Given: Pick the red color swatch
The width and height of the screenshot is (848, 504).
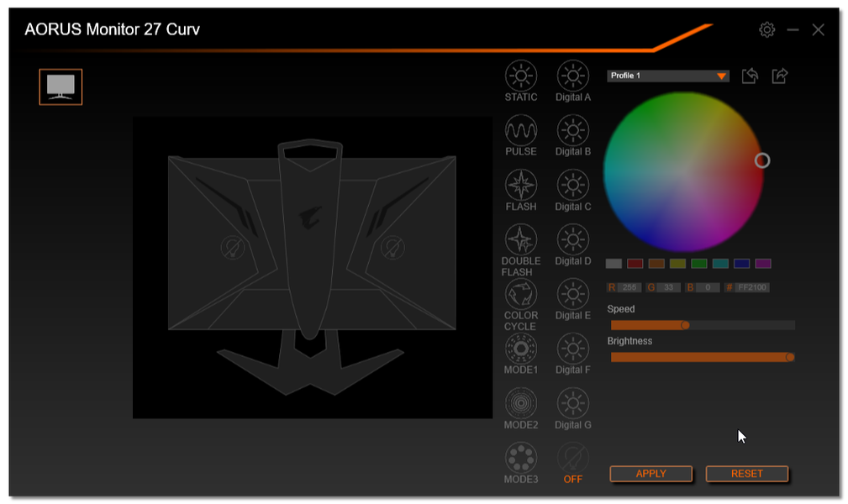Looking at the screenshot, I should (635, 264).
